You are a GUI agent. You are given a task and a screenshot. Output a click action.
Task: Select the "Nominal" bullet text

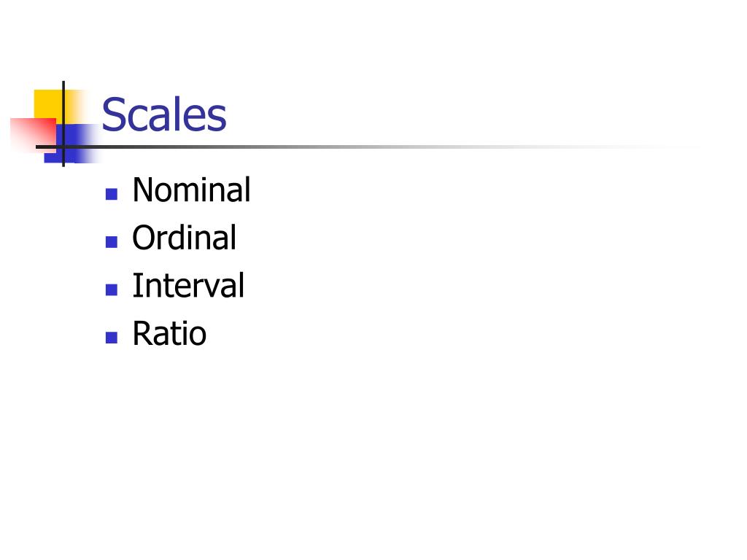(x=191, y=190)
